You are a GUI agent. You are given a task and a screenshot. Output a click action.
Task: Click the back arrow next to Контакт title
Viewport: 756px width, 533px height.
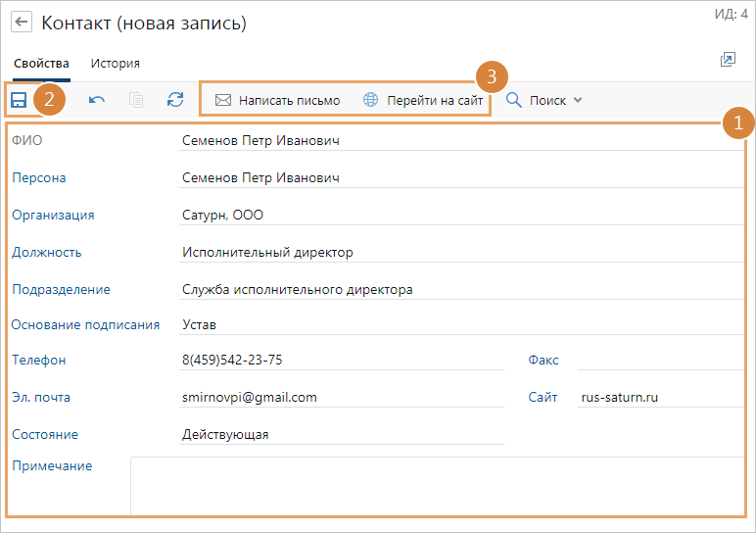tap(22, 23)
